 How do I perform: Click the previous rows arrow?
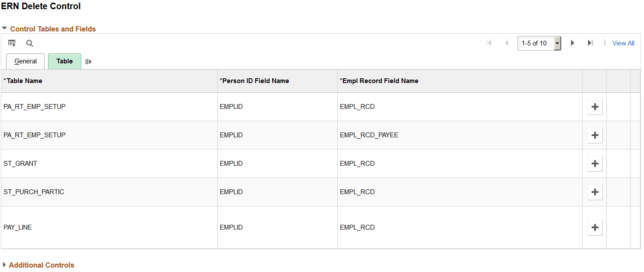(x=506, y=43)
